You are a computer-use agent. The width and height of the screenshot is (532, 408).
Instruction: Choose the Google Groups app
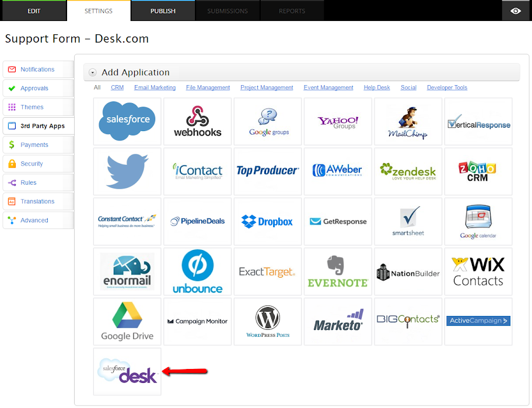[x=268, y=121]
